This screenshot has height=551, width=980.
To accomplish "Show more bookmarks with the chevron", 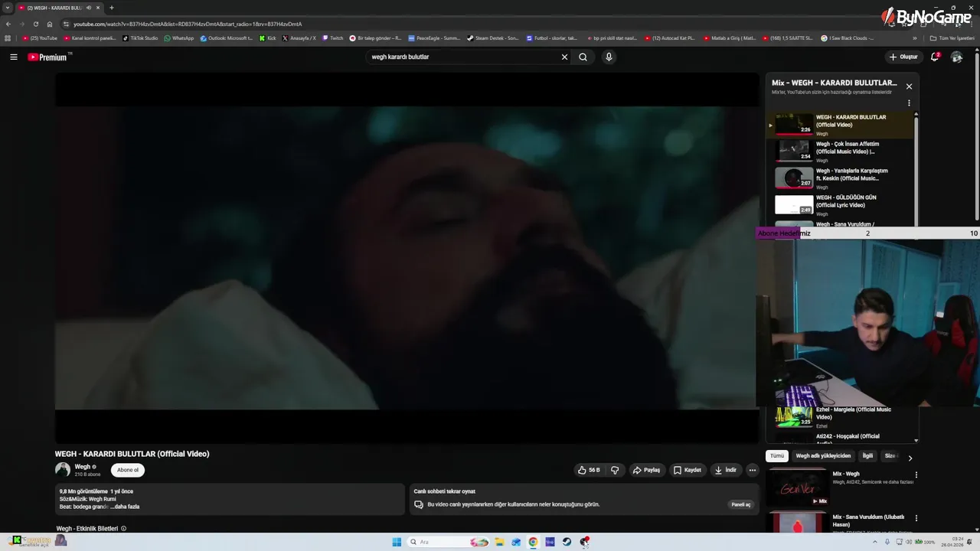I will pos(914,38).
